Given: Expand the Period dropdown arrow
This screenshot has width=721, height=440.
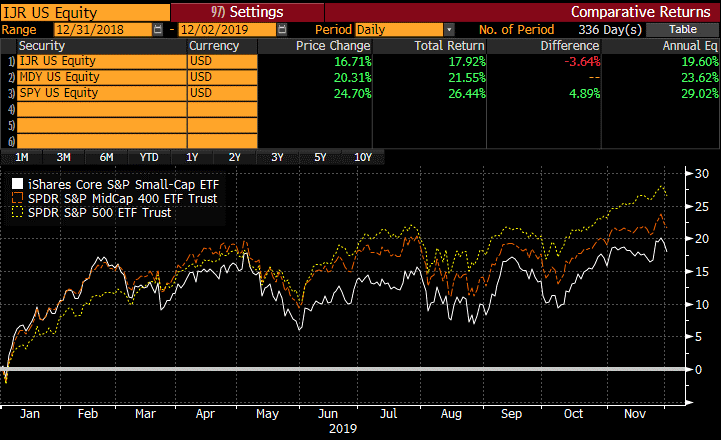Looking at the screenshot, I should [x=449, y=30].
